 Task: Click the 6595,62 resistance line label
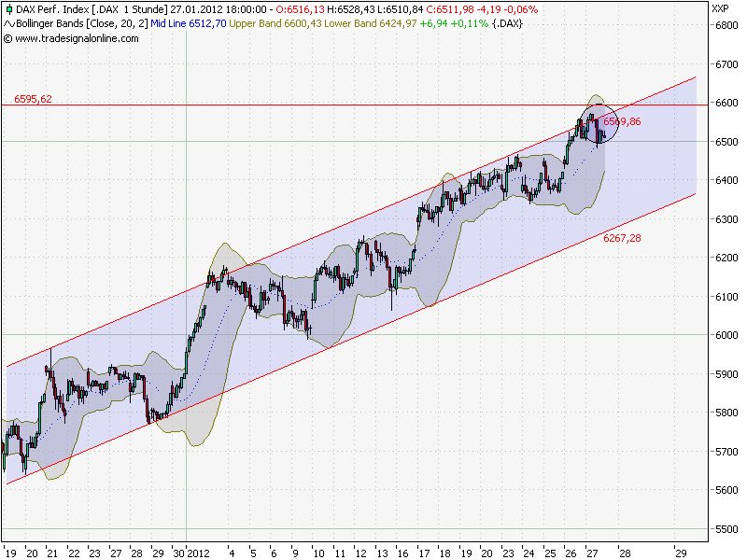coord(33,99)
